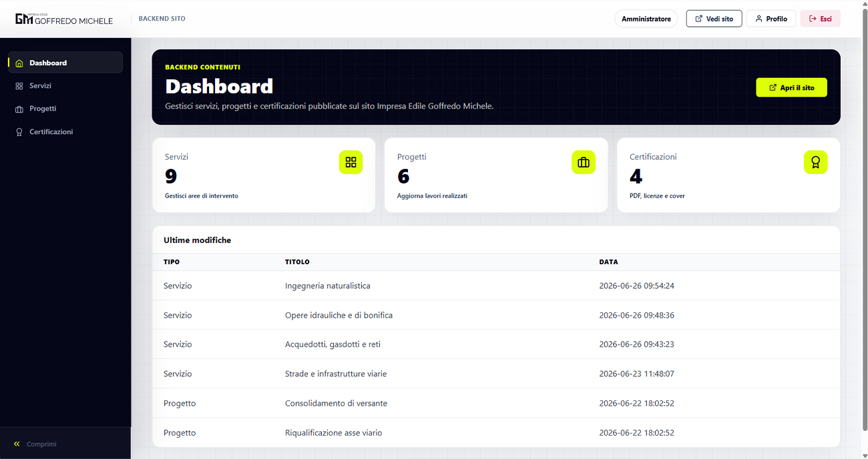This screenshot has height=459, width=868.
Task: Click the double-chevron Comprimi icon
Action: 17,444
